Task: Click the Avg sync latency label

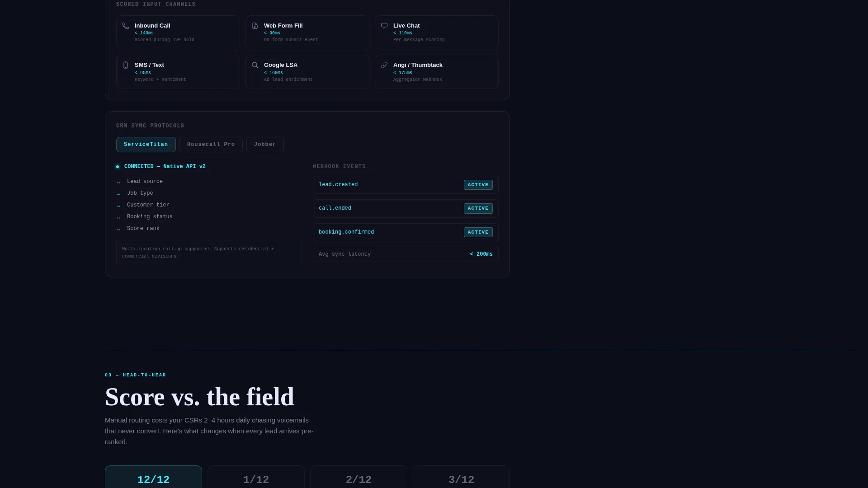Action: coord(344,254)
